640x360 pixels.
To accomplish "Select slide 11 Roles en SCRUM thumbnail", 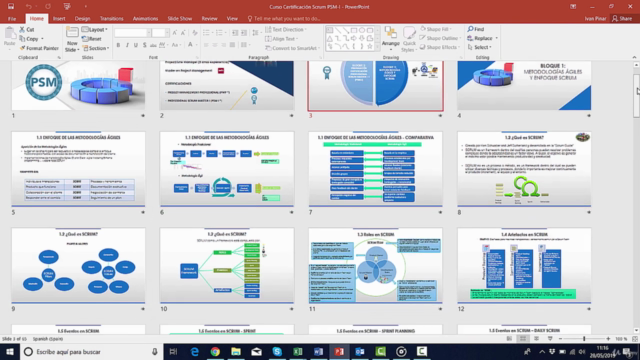I will (376, 265).
